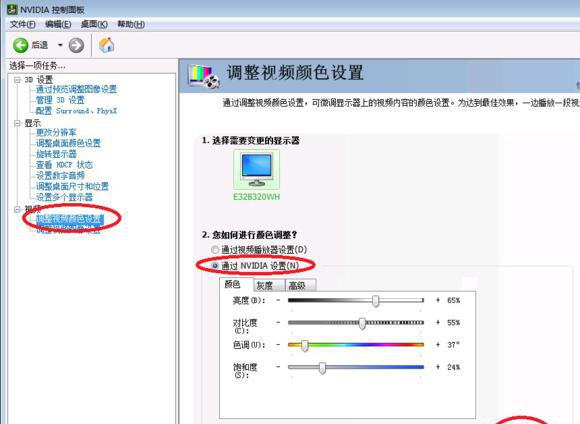Collapse the 视频 tree node
This screenshot has height=424, width=580.
pyautogui.click(x=17, y=209)
